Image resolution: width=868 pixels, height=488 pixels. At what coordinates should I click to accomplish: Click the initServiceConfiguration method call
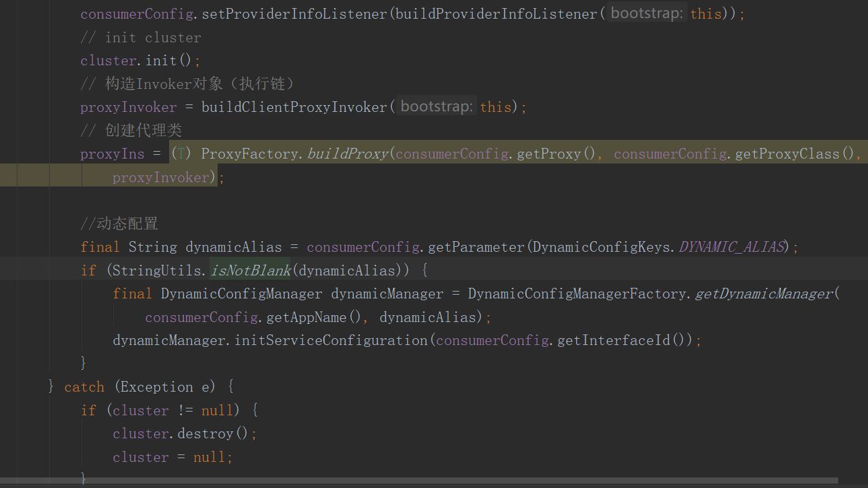(331, 340)
